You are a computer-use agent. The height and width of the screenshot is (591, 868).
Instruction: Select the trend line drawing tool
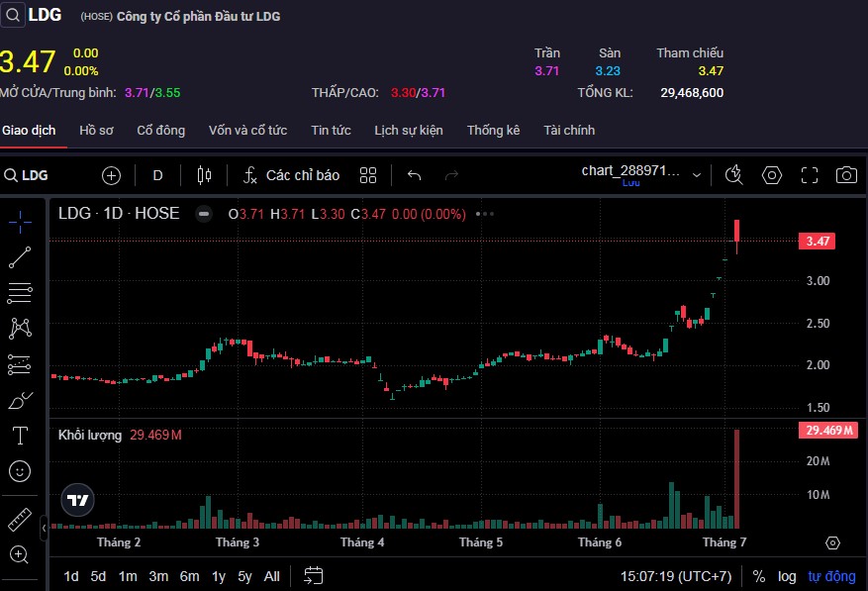coord(20,256)
